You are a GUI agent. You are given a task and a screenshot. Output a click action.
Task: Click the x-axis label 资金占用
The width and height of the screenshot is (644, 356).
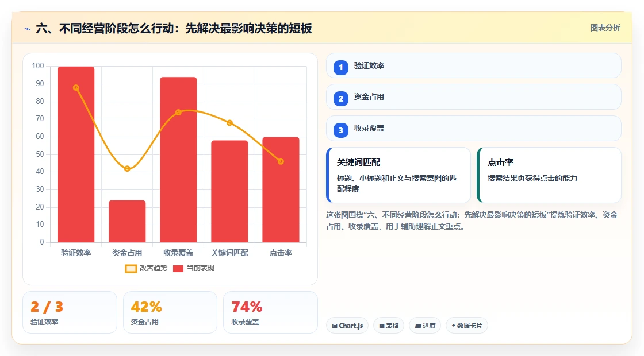127,253
